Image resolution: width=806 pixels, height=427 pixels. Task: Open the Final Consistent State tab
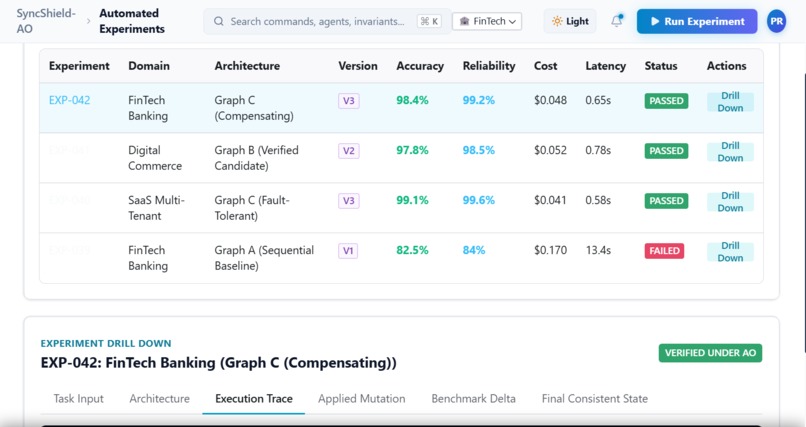(x=595, y=399)
